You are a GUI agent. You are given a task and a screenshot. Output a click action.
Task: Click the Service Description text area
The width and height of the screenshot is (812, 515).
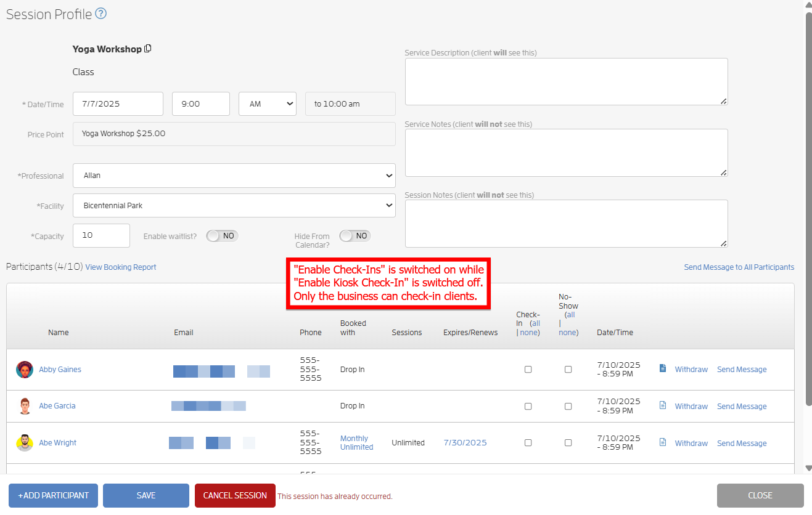[566, 81]
